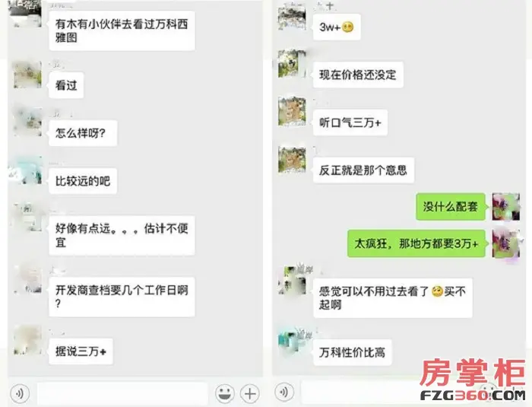Screen dimensions: 532x407
Task: Select the '现在价格还没定' message bubble
Action: tap(358, 75)
